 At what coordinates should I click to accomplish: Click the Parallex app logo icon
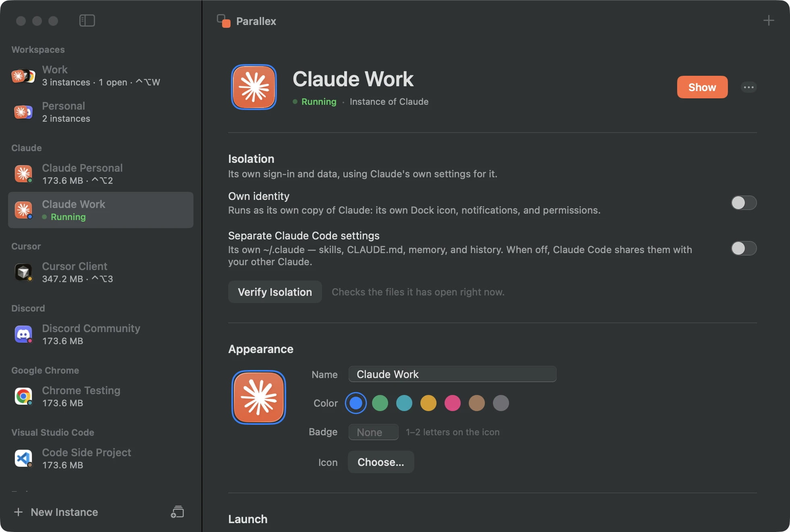pos(224,21)
